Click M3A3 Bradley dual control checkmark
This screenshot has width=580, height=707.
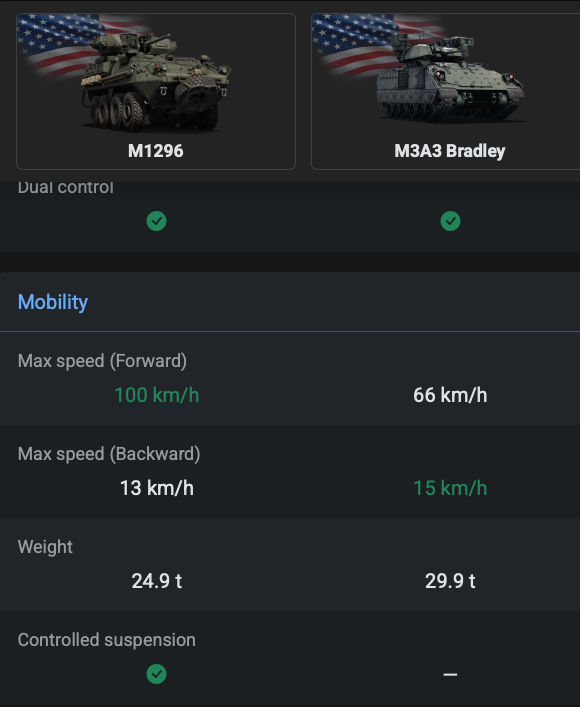450,221
